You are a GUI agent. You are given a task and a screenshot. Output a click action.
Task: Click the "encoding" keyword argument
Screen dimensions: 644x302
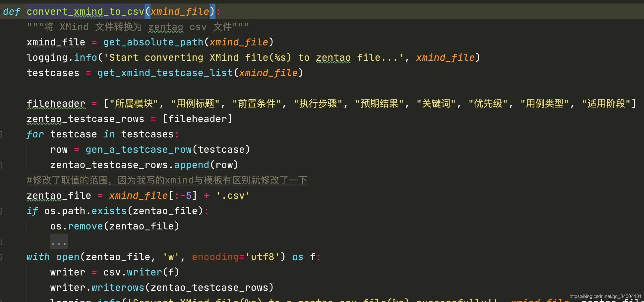pyautogui.click(x=215, y=257)
